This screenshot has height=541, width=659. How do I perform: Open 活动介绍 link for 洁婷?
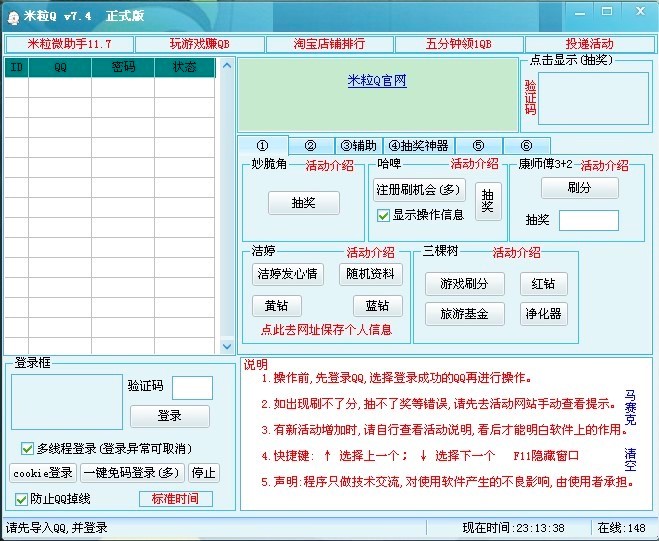click(370, 252)
